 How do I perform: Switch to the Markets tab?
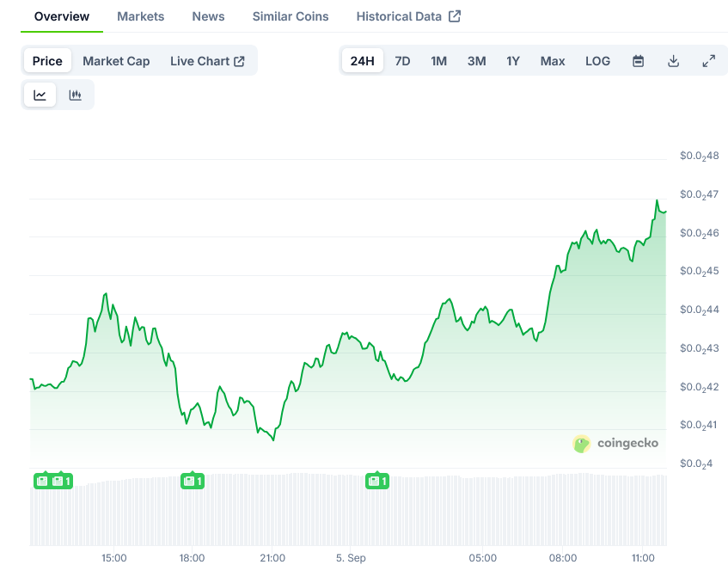point(140,15)
